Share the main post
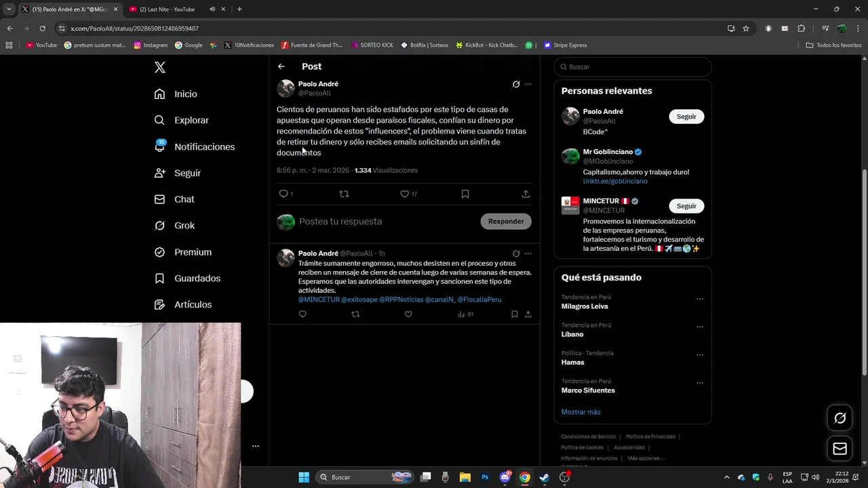The width and height of the screenshot is (868, 488). pyautogui.click(x=526, y=194)
